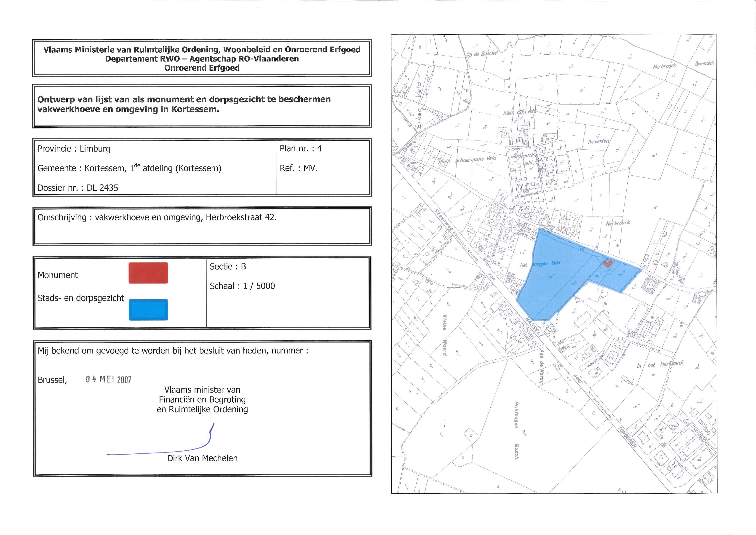Click the 'Sectie : B' label

(x=228, y=267)
